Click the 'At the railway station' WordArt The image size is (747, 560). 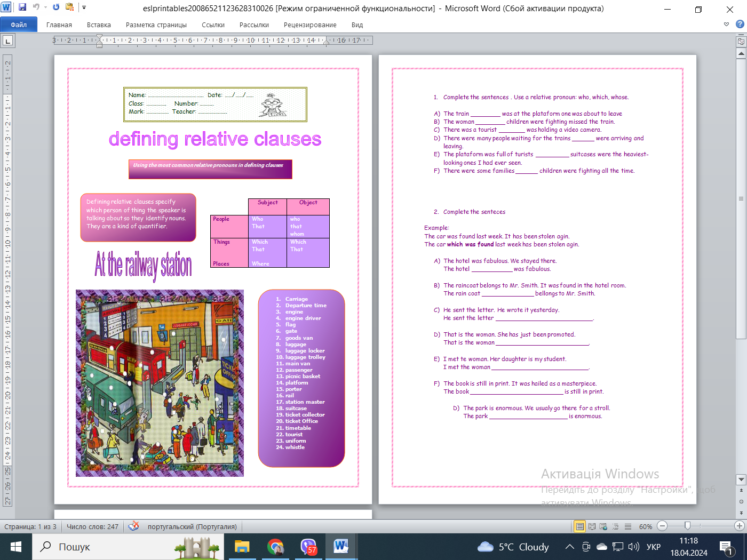(x=143, y=266)
